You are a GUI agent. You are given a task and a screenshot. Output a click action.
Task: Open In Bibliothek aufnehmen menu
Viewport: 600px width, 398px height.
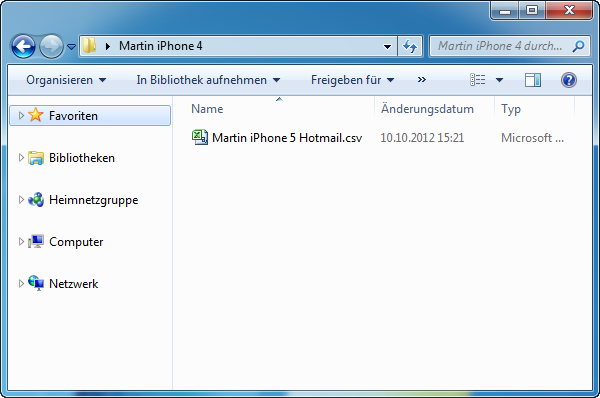click(208, 80)
